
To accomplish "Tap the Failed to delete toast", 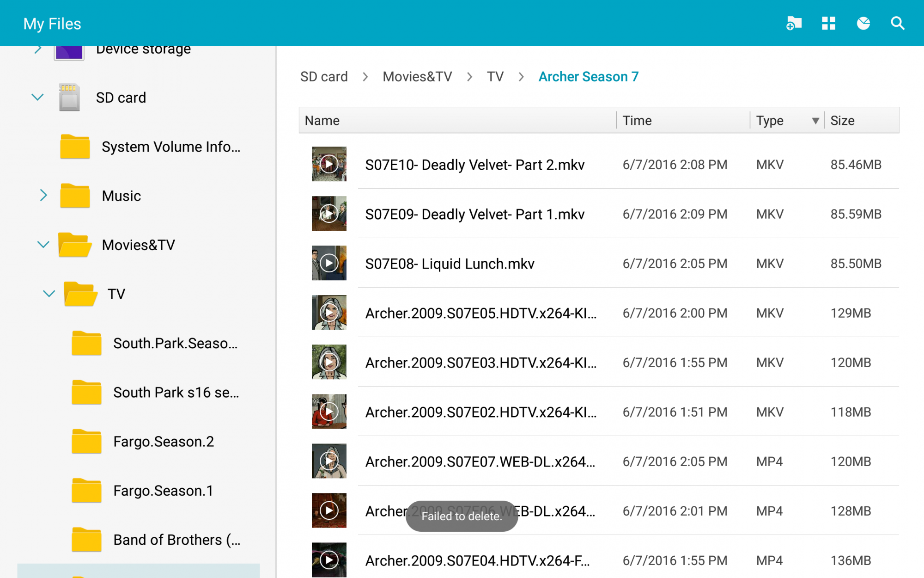I will click(462, 516).
